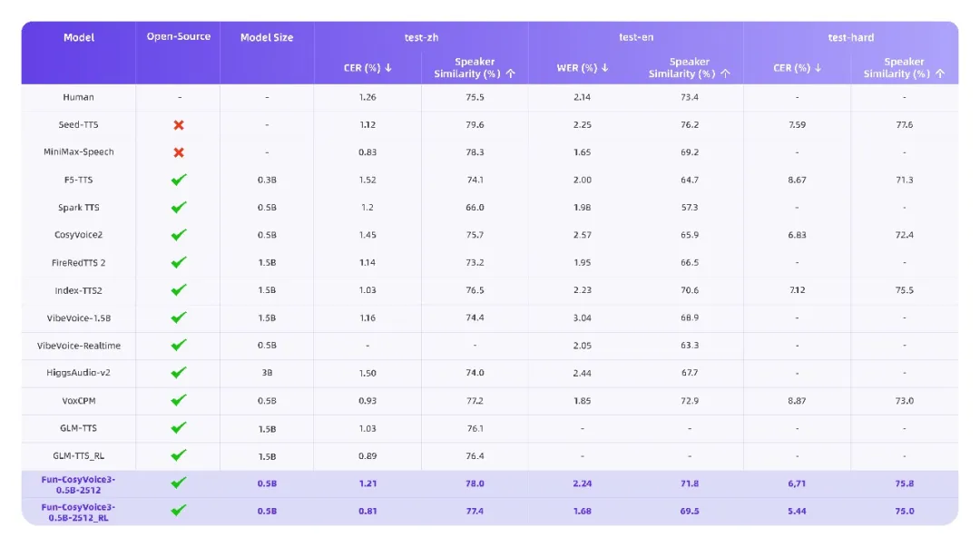The width and height of the screenshot is (980, 547).
Task: Click the green checkmark for HiggsAudio-v2
Action: tap(179, 373)
